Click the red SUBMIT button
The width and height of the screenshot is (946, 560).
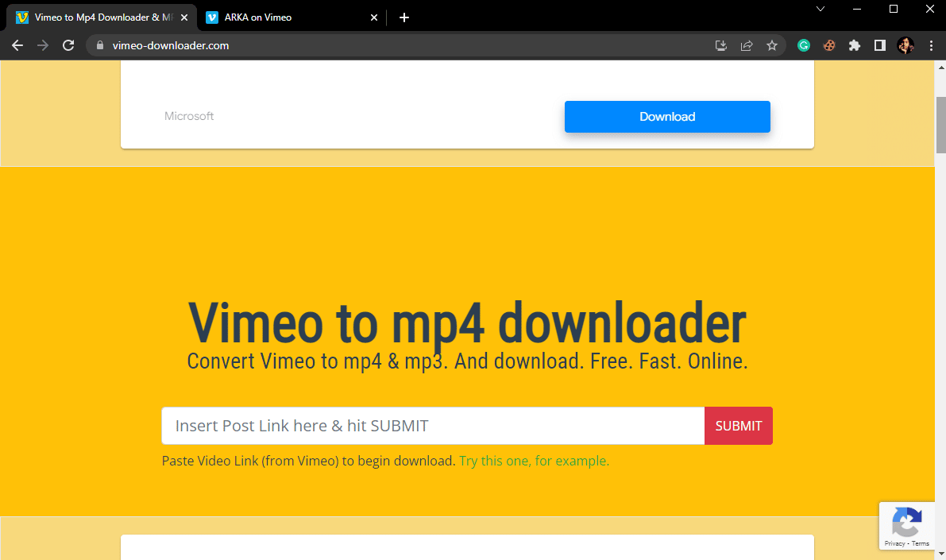click(x=739, y=426)
